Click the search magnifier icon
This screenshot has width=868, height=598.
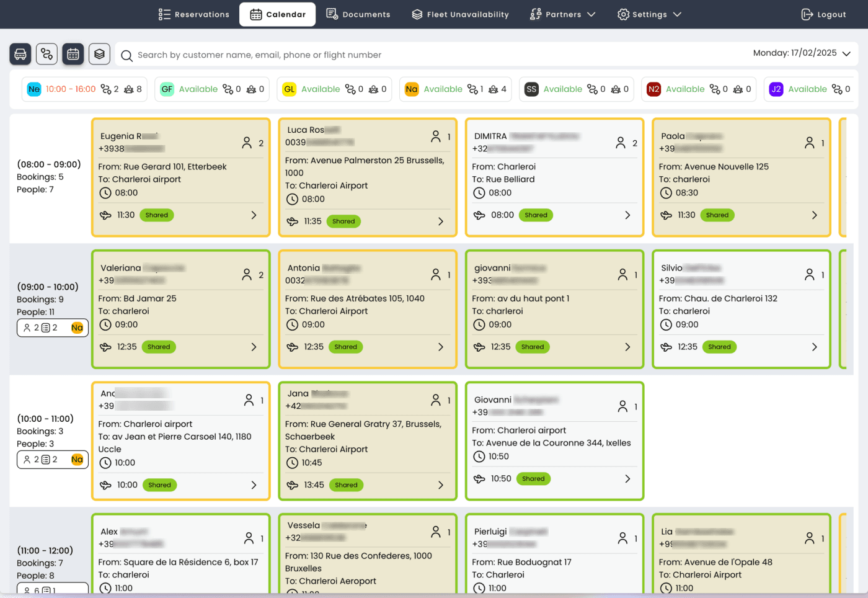(x=126, y=56)
